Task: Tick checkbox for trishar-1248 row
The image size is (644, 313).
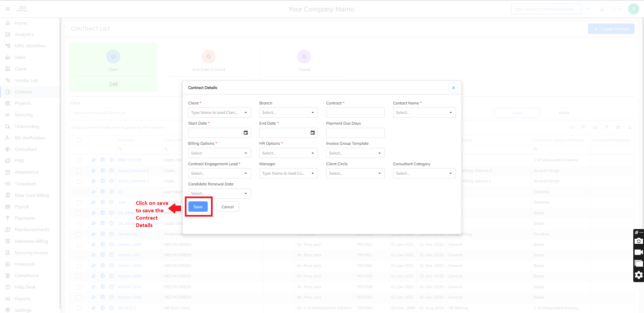Action: point(79,298)
